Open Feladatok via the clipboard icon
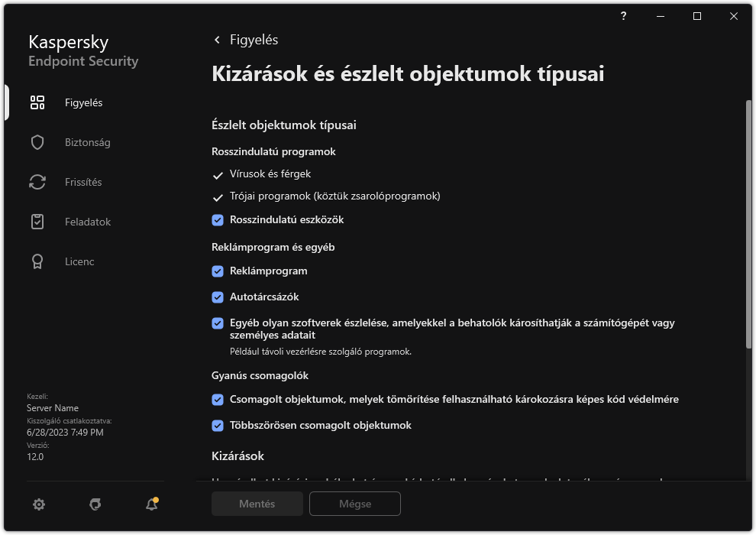Viewport: 756px width, 535px height. (37, 222)
